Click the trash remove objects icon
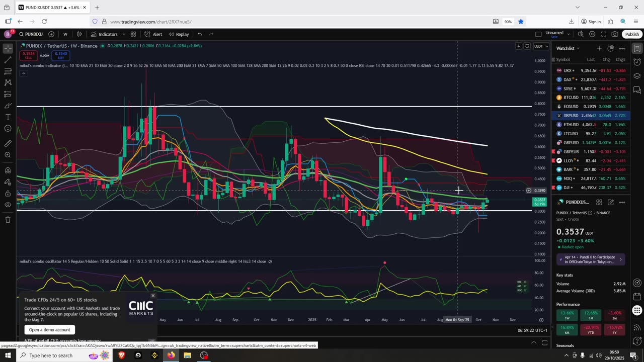 (x=8, y=220)
